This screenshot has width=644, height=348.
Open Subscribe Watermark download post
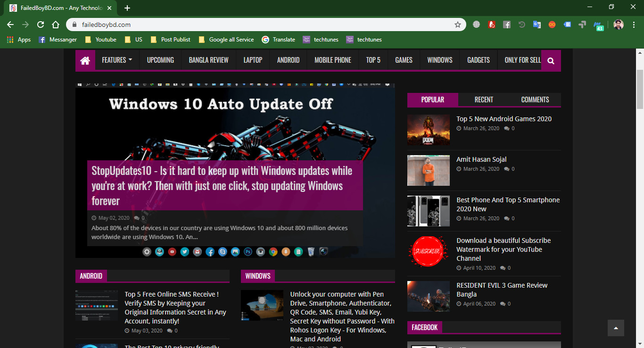(504, 249)
